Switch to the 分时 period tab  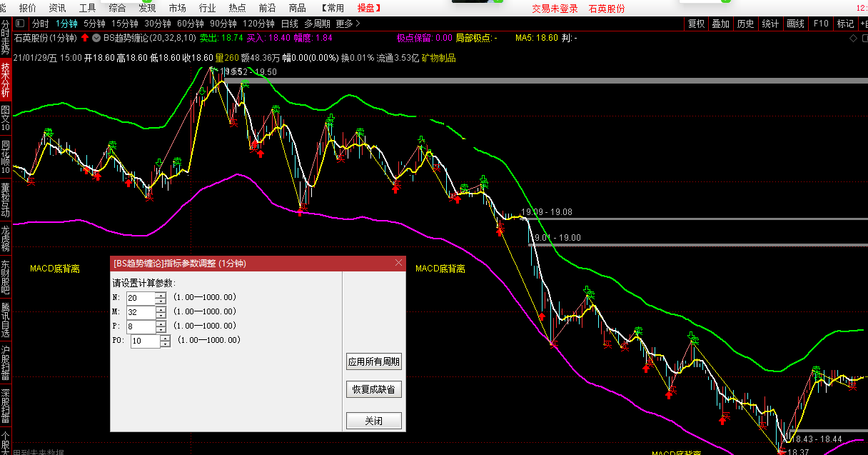[41, 24]
